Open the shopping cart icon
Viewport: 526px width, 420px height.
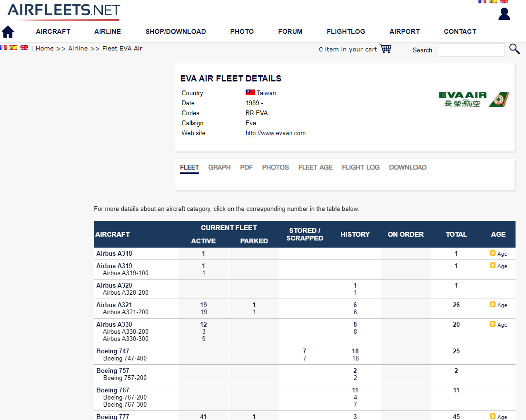pos(386,49)
